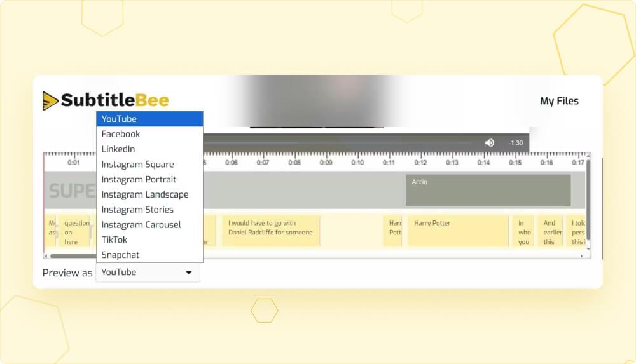Viewport: 636px width, 364px height.
Task: Choose Snapchat from the preview list
Action: tap(149, 255)
